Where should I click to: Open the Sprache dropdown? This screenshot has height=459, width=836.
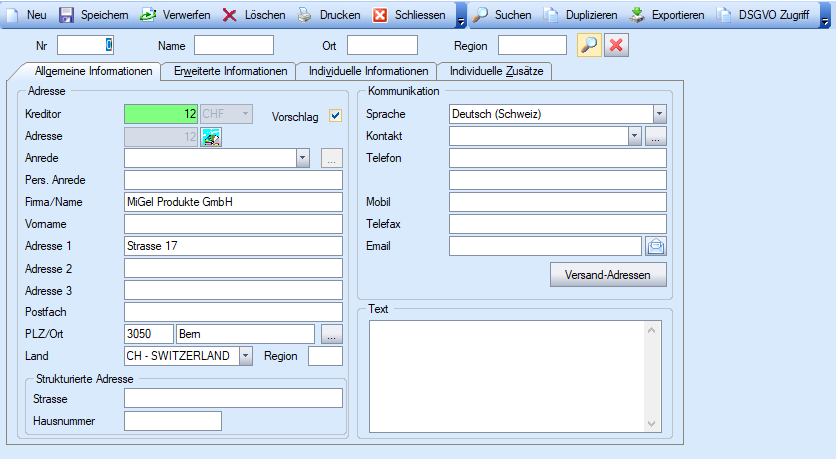click(659, 114)
